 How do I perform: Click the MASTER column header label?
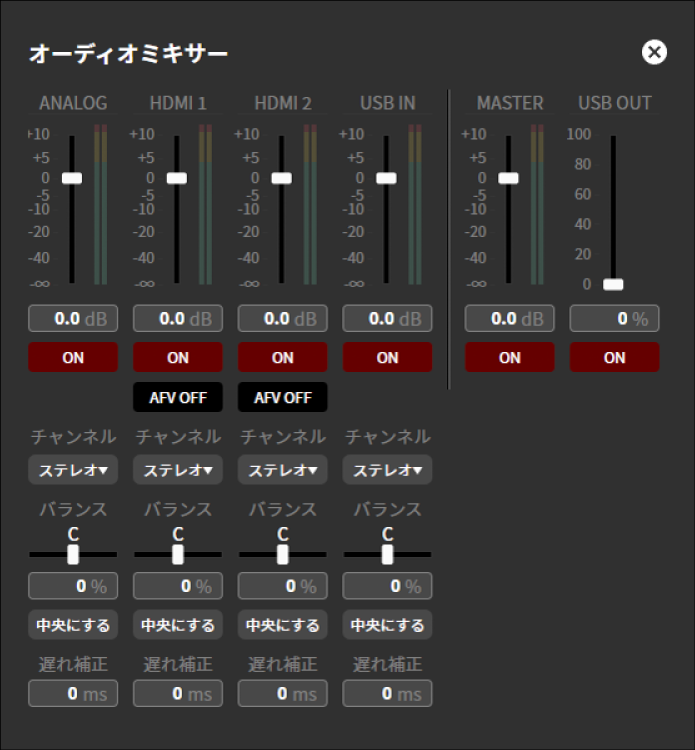(x=510, y=103)
